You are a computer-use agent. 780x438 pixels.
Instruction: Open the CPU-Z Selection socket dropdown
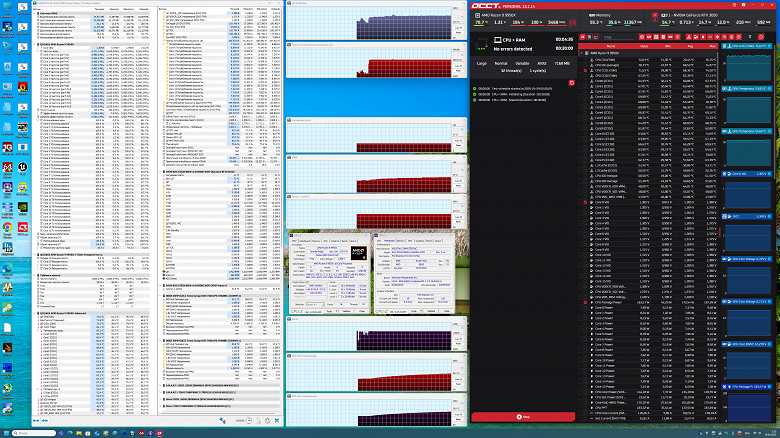[x=315, y=304]
